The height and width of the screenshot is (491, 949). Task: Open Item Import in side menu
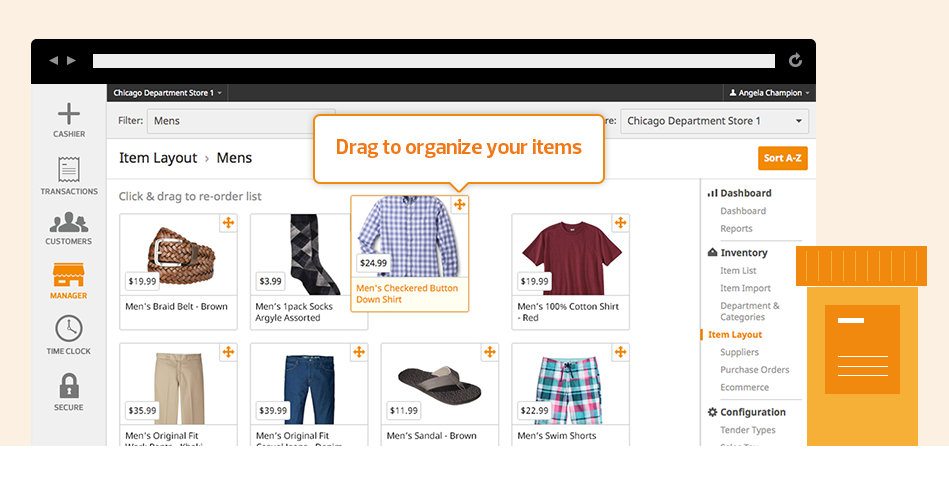coord(745,288)
